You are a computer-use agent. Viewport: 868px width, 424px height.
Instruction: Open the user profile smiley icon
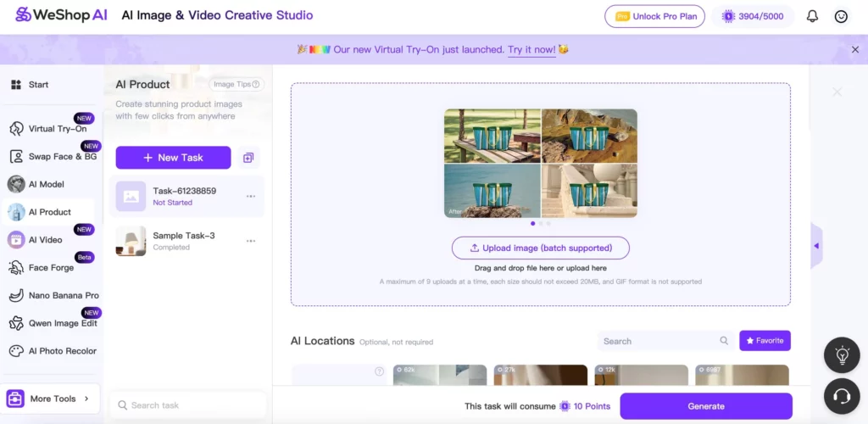pyautogui.click(x=841, y=16)
